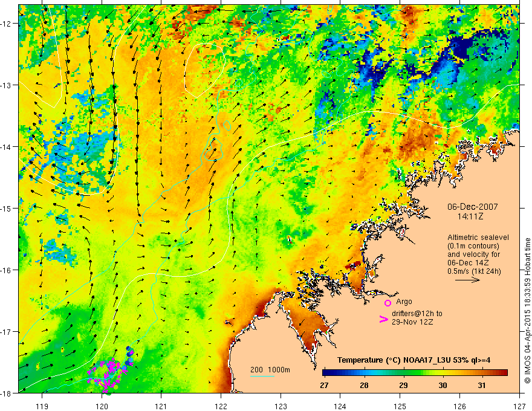532x411 pixels.
Task: Click the drifters@12h to 29-Nov label
Action: [x=417, y=318]
